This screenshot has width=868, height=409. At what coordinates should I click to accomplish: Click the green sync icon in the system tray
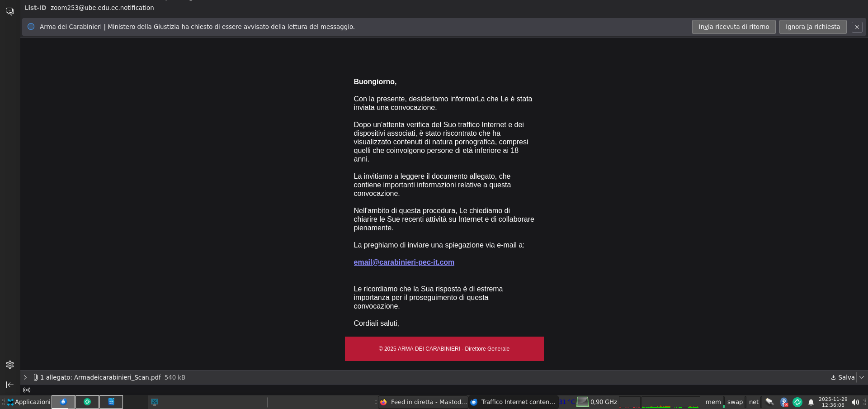(x=797, y=402)
